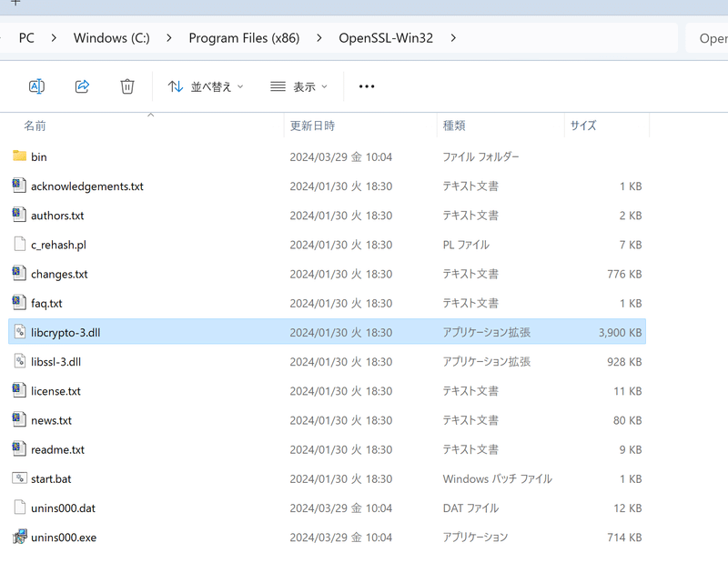Click the 928 KB size of libssl-3.dll
728x573 pixels.
[624, 362]
